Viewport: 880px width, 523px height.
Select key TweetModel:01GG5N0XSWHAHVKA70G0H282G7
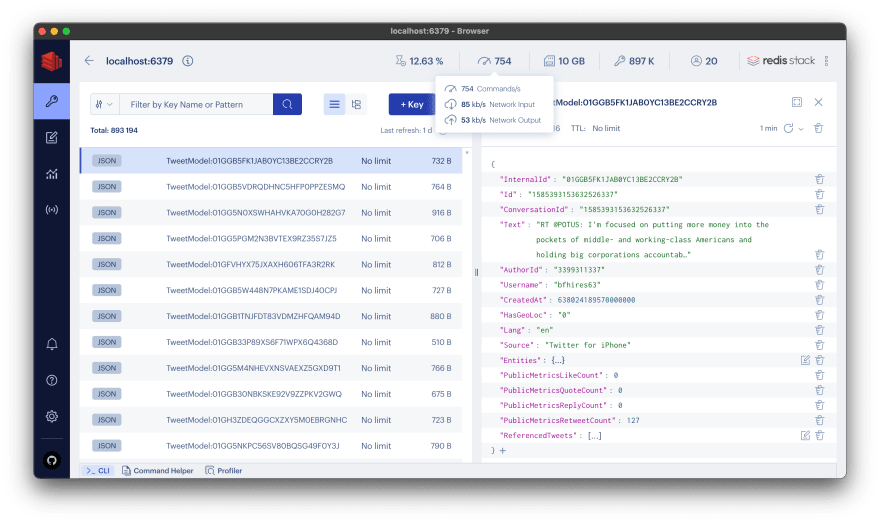click(x=271, y=213)
